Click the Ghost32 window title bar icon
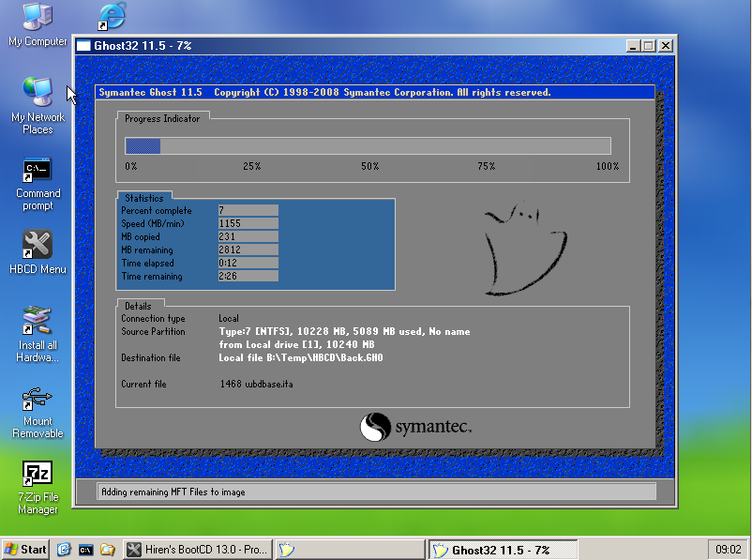Image resolution: width=752 pixels, height=560 pixels. point(83,46)
